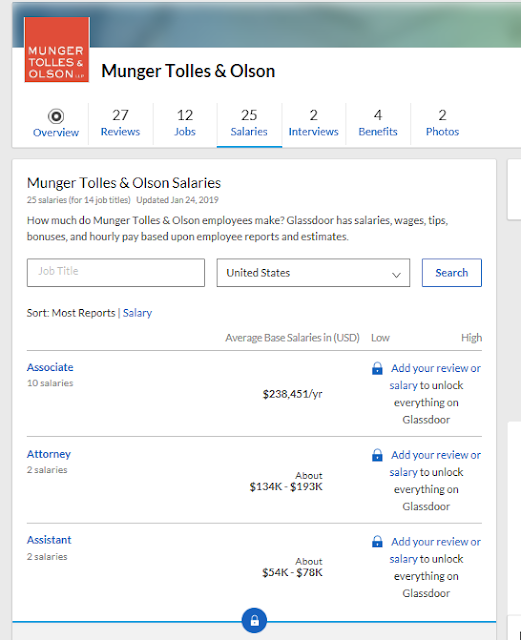Click the Overview target icon
521x640 pixels.
click(x=56, y=116)
